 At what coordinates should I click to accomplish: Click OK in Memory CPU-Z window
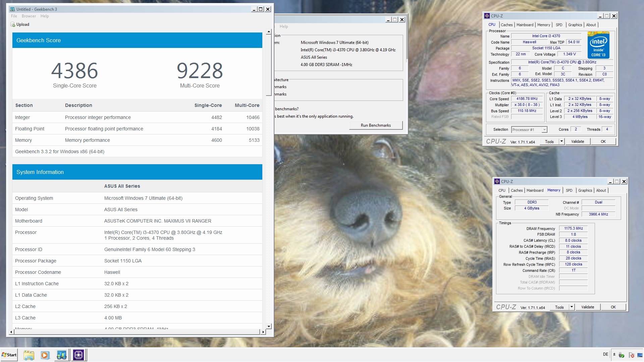pos(613,307)
